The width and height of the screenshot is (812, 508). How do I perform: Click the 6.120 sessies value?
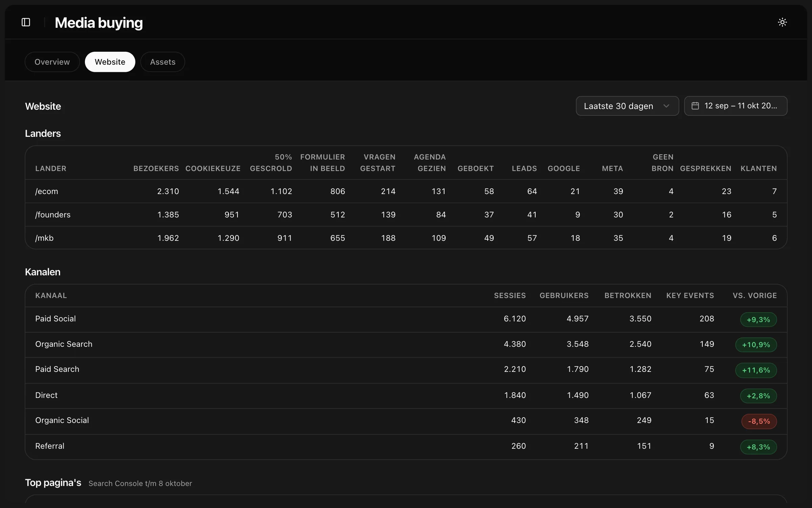coord(515,319)
